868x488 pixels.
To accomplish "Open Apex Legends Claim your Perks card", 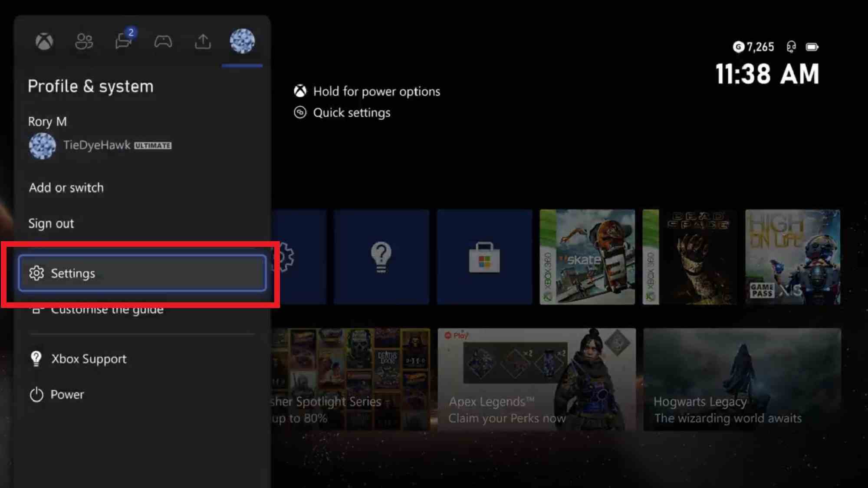I will click(537, 380).
